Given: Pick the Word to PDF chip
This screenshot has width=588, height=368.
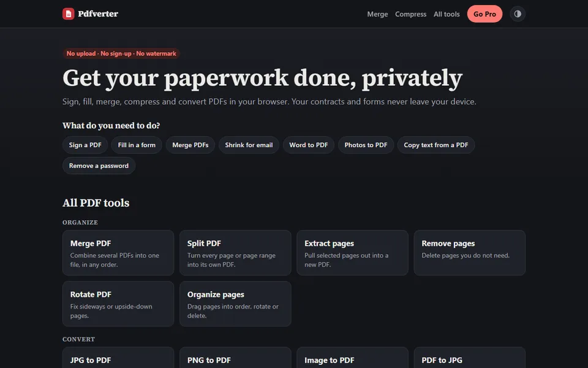Looking at the screenshot, I should pos(308,145).
